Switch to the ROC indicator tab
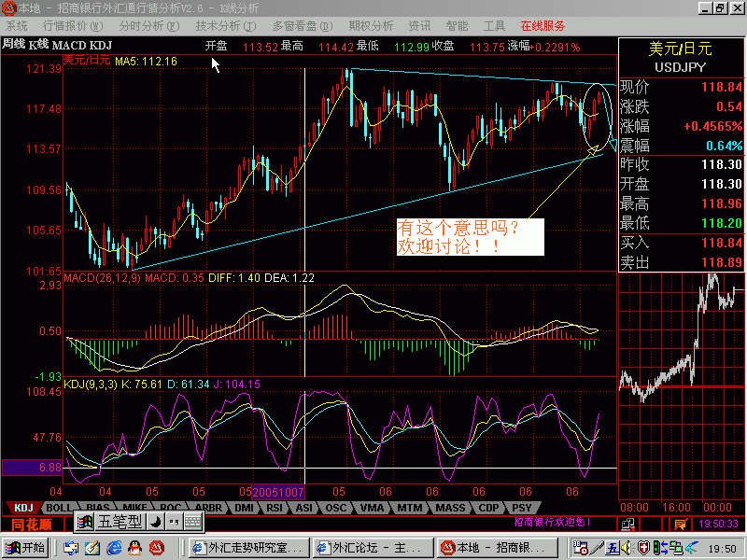Screen dimensions: 747x560 pos(170,507)
